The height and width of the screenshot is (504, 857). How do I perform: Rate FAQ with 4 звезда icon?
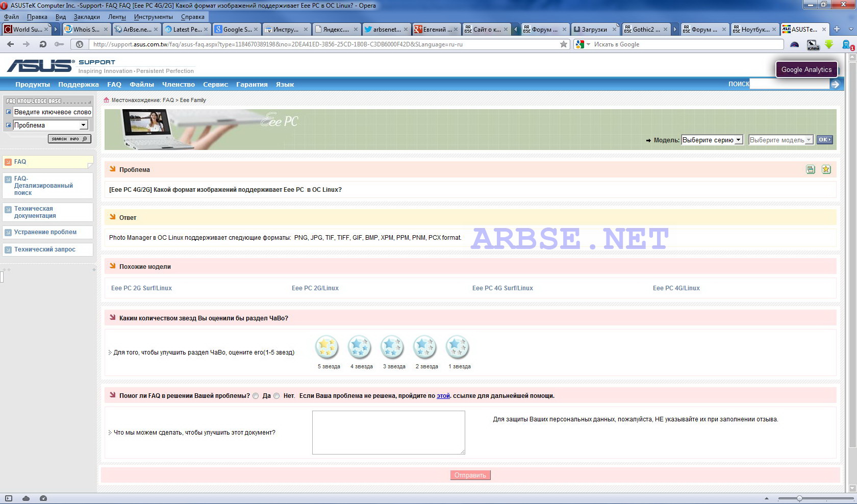pos(360,347)
